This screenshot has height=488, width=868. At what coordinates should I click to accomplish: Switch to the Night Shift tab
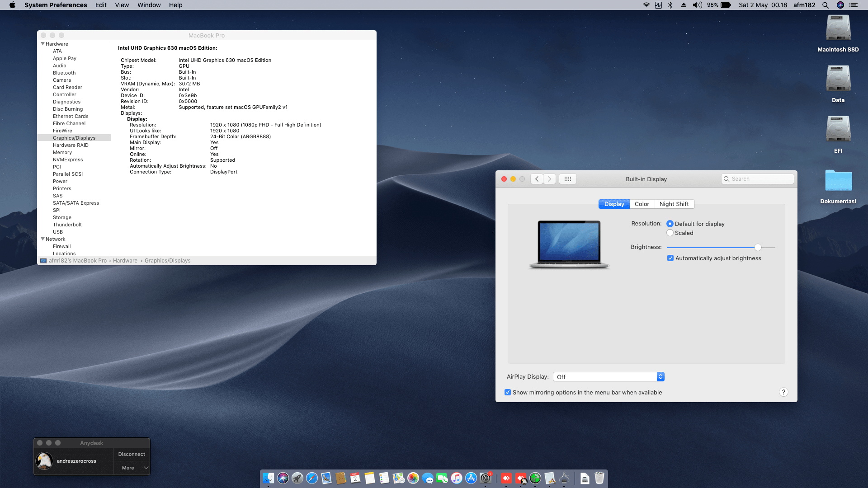(674, 204)
